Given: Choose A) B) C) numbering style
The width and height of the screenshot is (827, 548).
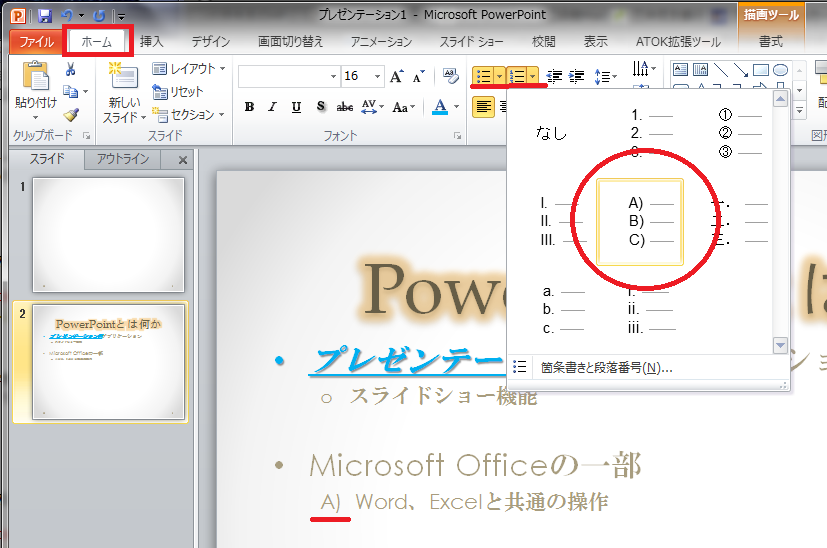Looking at the screenshot, I should coord(640,222).
